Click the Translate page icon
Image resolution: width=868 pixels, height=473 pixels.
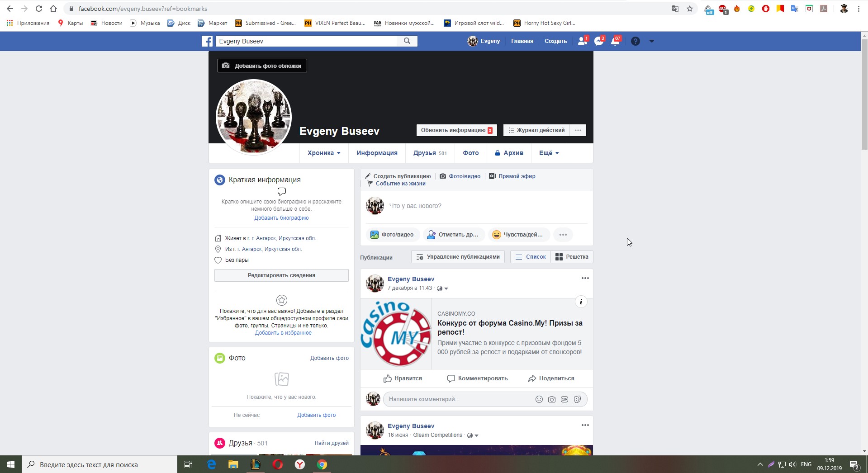pos(675,9)
